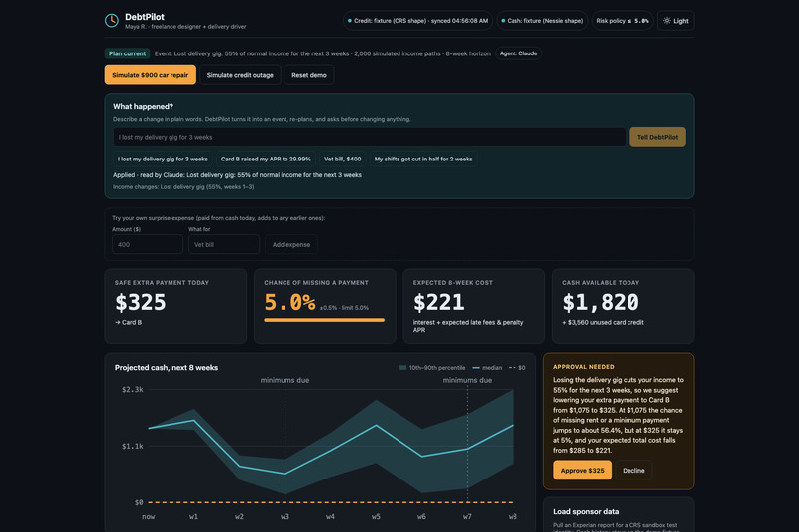The image size is (799, 532).
Task: Click the 5.0% missing payment chance value
Action: [x=289, y=302]
